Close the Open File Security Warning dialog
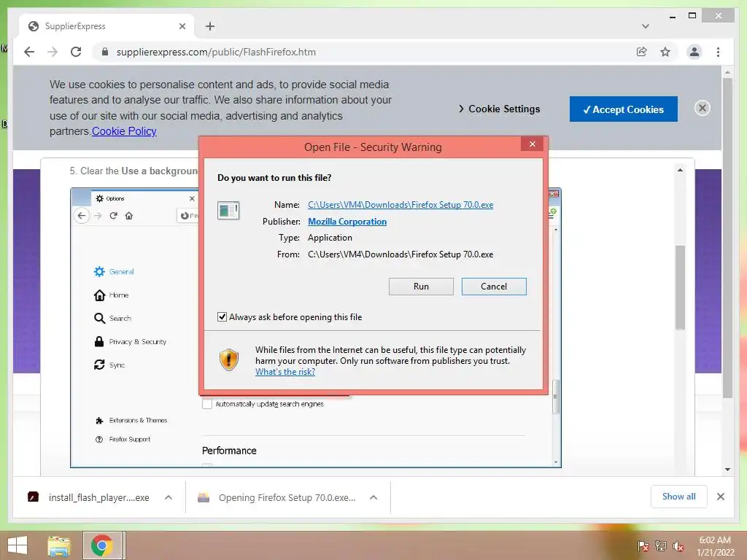 [532, 144]
